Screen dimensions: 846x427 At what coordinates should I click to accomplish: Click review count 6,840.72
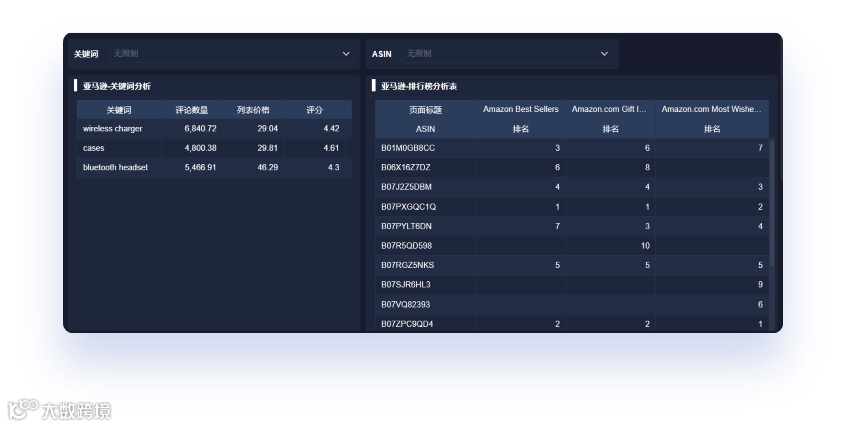tap(200, 128)
